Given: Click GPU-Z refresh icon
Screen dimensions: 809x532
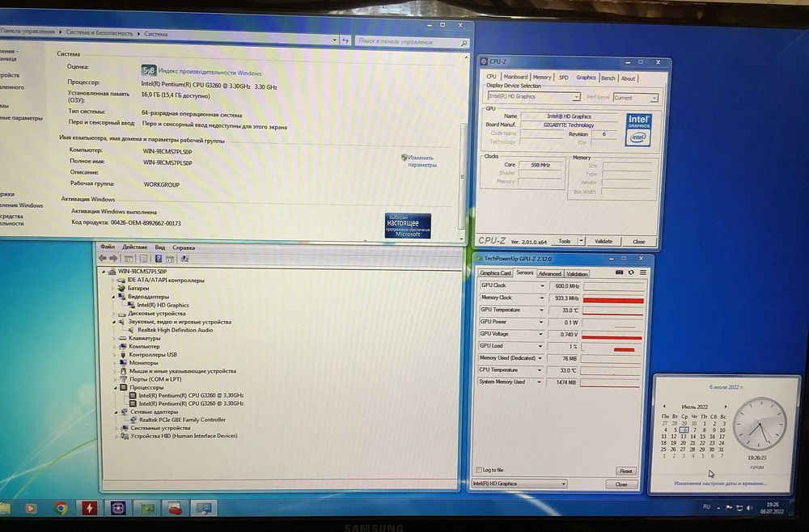Looking at the screenshot, I should pos(630,272).
